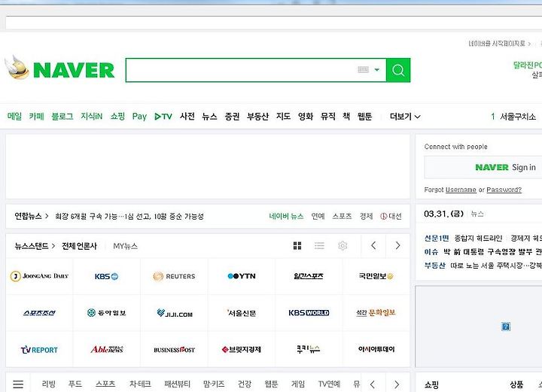The image size is (542, 392).
Task: Switch newsstand to list view
Action: pyautogui.click(x=319, y=245)
